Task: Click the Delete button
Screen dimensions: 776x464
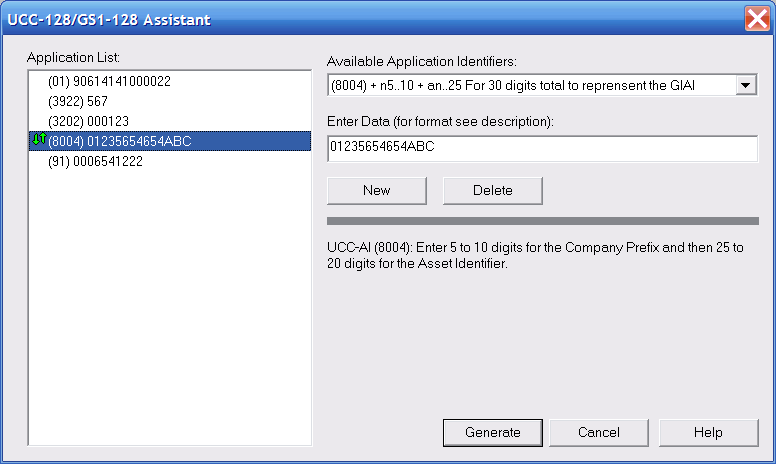Action: click(492, 190)
